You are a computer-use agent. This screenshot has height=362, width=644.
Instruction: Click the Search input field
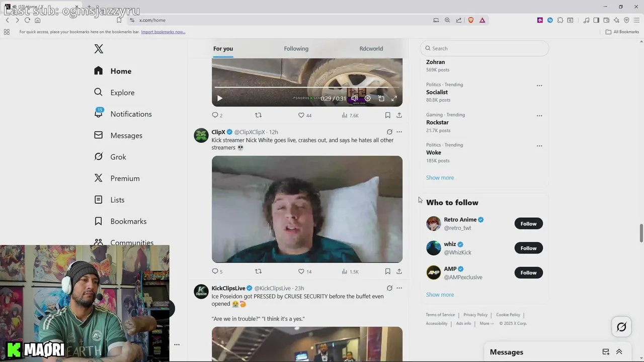pyautogui.click(x=485, y=48)
